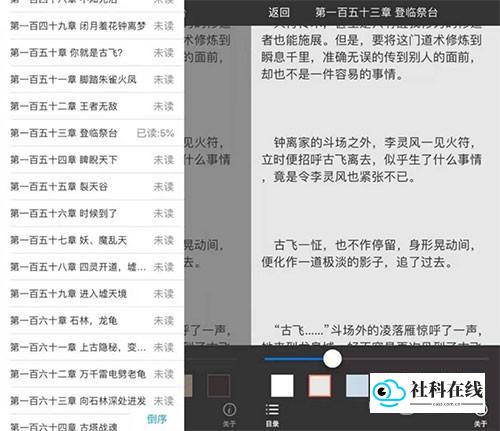
Task: Open chapter 第一百五十七章 妖、魔乱天
Action: [92, 240]
